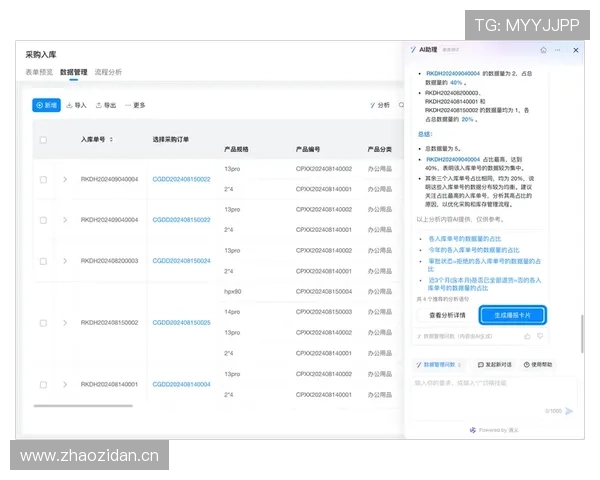
Task: Click the 入库单号 column header
Action: (x=93, y=139)
